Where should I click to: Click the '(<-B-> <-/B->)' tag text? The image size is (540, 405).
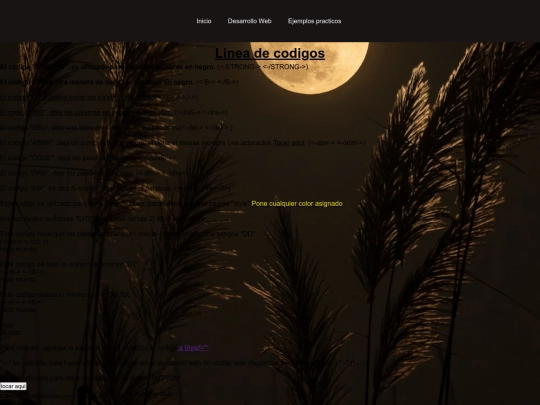[x=217, y=82]
